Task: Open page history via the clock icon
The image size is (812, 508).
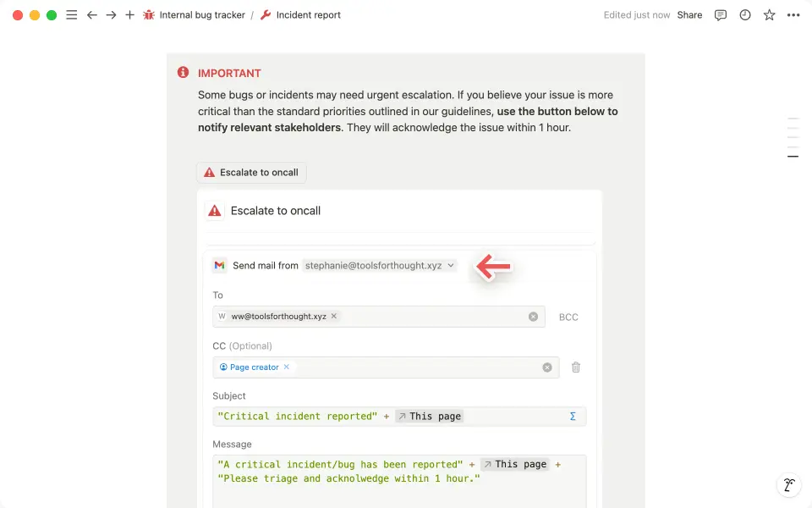Action: point(744,14)
